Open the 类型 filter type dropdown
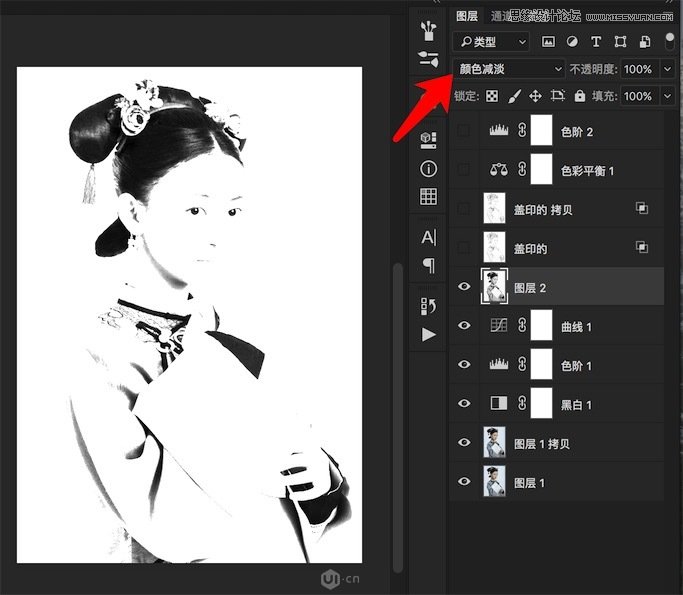The image size is (683, 595). pos(491,42)
